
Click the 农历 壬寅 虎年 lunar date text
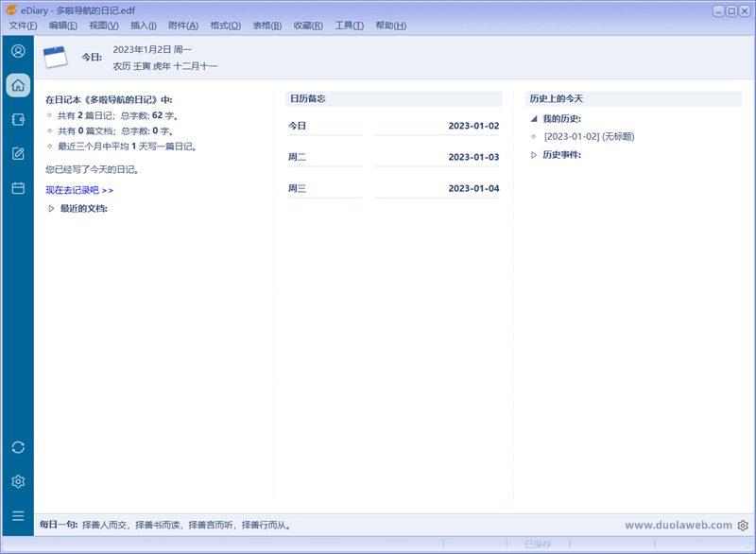(164, 66)
